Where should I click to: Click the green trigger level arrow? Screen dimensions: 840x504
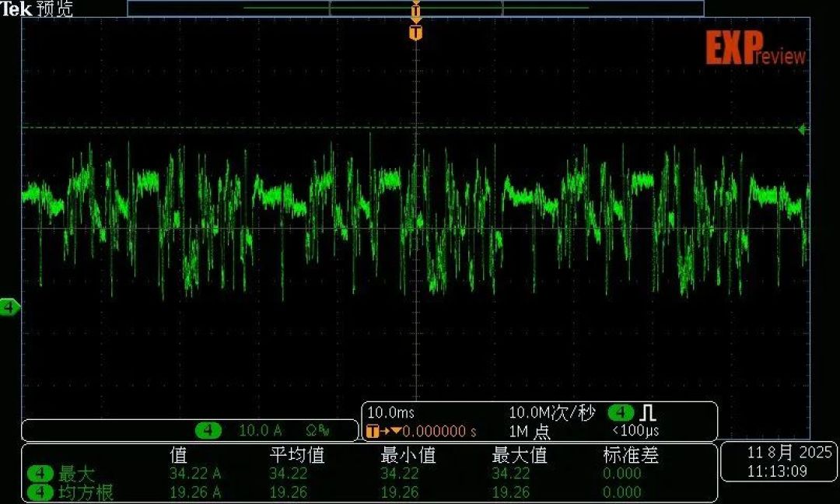pos(802,129)
